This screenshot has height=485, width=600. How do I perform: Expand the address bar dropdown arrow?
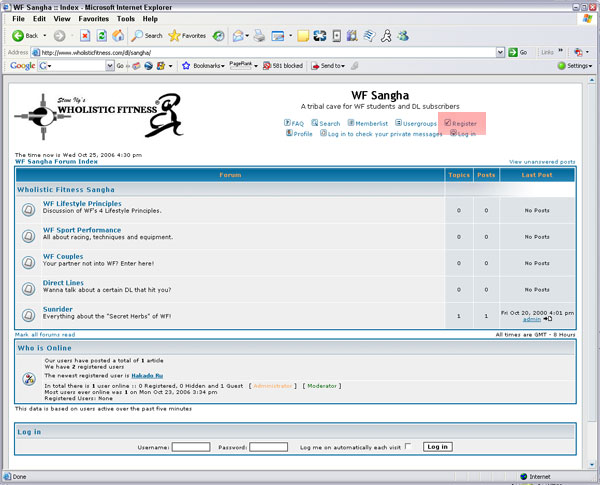tap(500, 52)
